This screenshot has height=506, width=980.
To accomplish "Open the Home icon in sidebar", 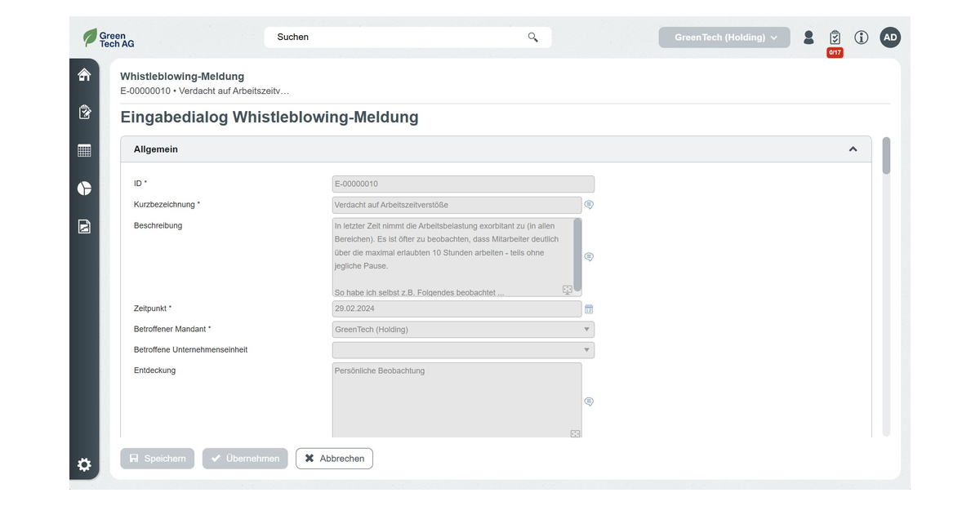I will [84, 75].
